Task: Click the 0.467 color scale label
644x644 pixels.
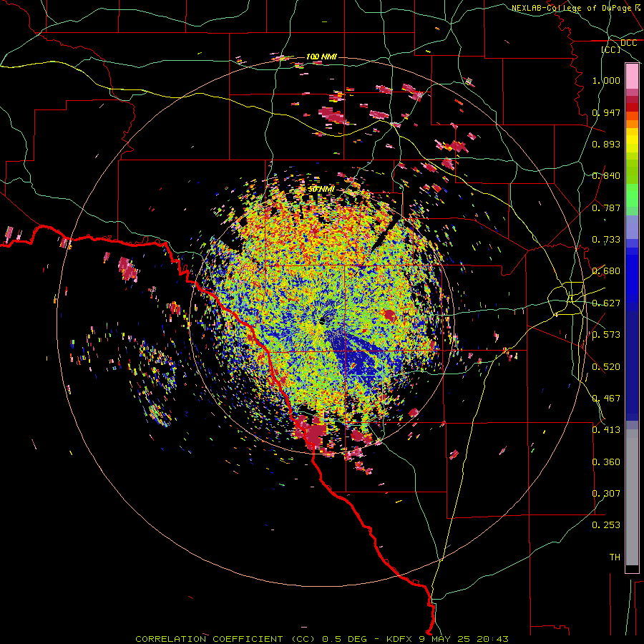Action: (606, 399)
